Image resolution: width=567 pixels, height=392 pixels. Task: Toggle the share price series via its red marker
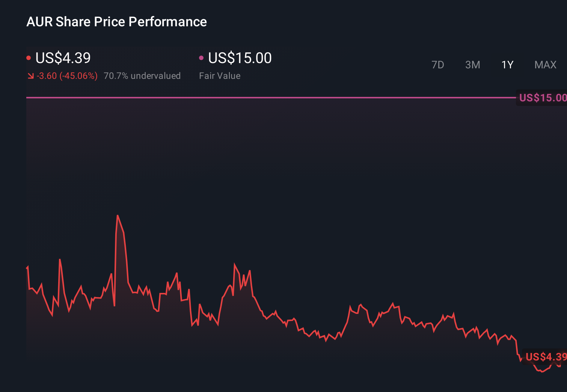click(x=29, y=57)
